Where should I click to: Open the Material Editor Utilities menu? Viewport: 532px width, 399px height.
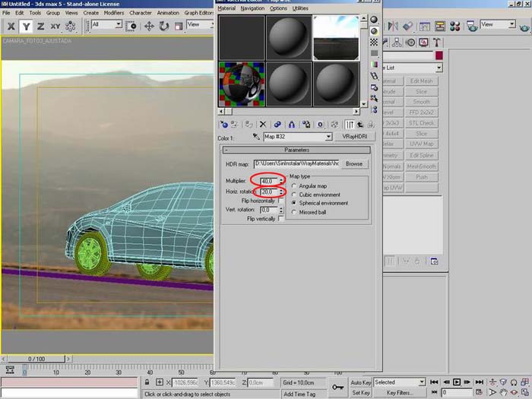300,8
